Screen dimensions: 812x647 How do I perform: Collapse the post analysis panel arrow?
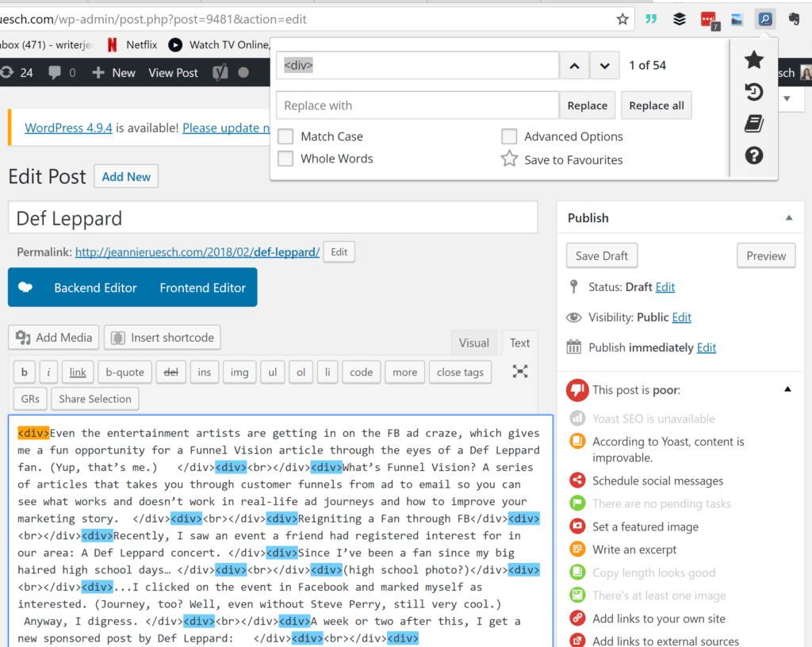click(787, 389)
